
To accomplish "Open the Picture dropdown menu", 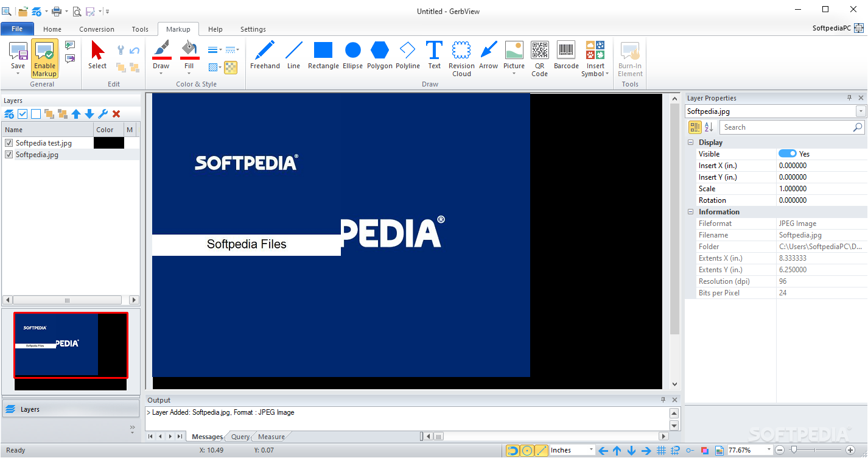I will click(514, 74).
